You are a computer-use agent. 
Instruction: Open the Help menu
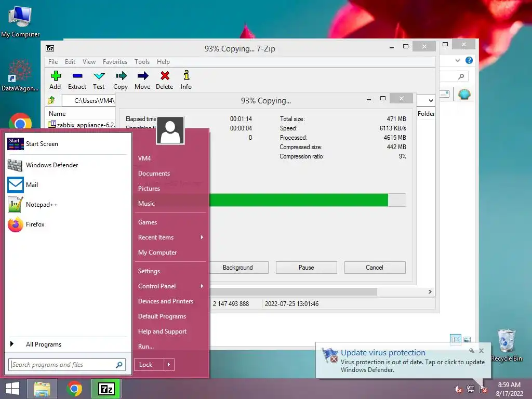163,62
